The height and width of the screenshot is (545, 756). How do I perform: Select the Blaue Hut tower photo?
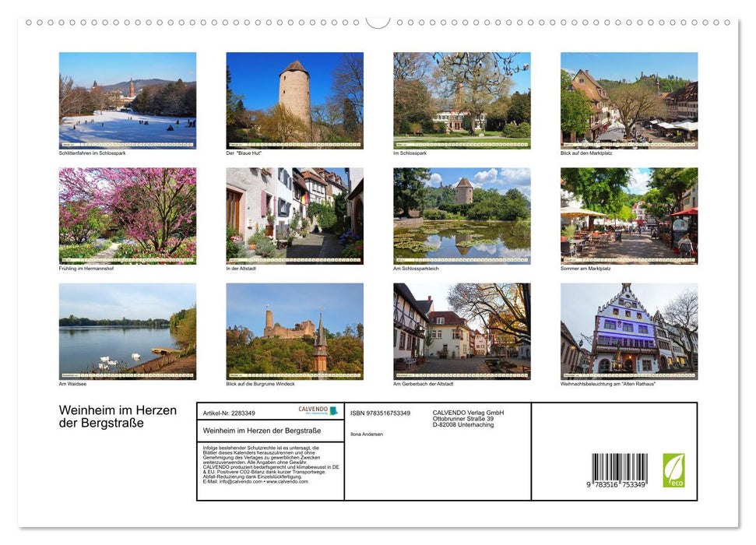pyautogui.click(x=294, y=100)
